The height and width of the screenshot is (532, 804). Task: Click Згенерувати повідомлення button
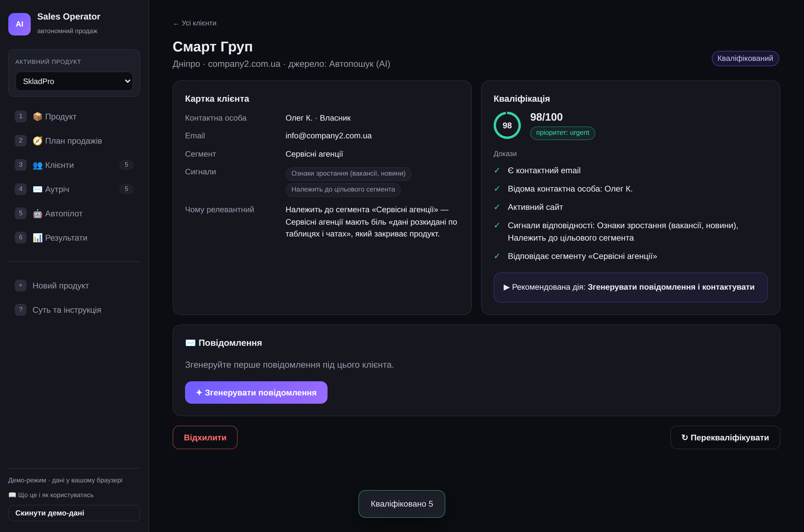tap(256, 392)
